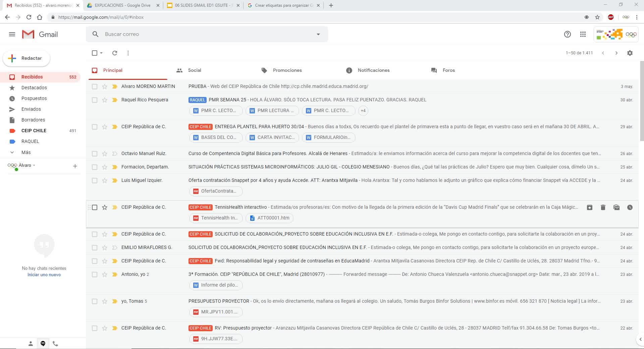Select the Raquel Rico Pesquera email checkbox
Image resolution: width=644 pixels, height=349 pixels.
95,100
